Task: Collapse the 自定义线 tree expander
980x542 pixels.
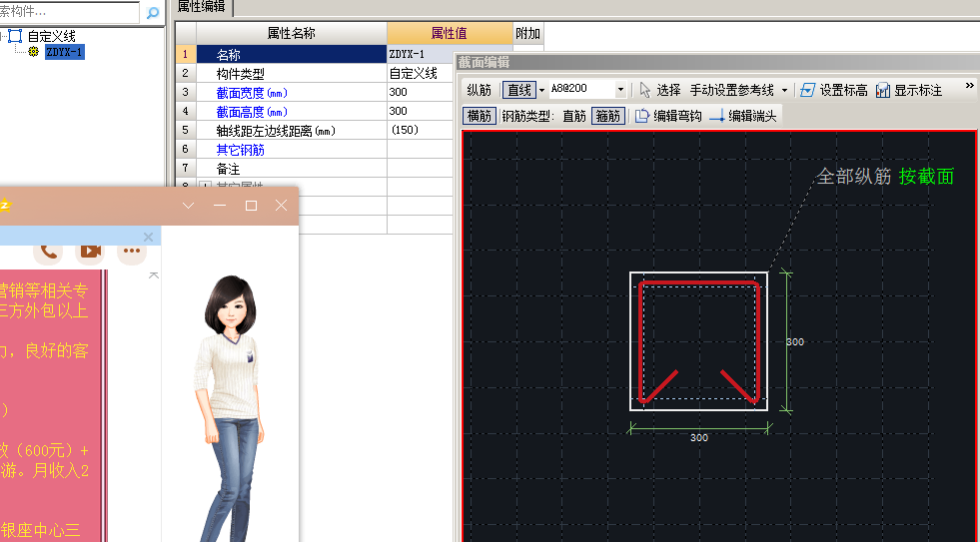Action: click(x=1, y=36)
